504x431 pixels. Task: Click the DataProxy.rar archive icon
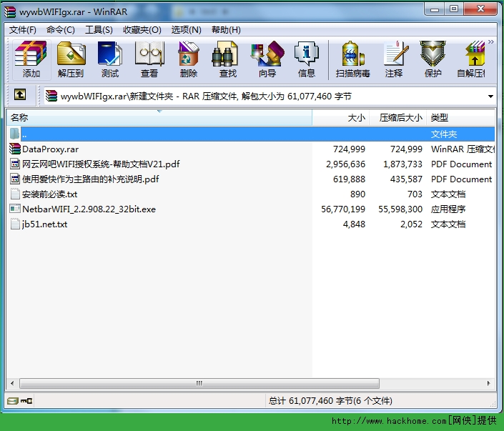[x=15, y=149]
